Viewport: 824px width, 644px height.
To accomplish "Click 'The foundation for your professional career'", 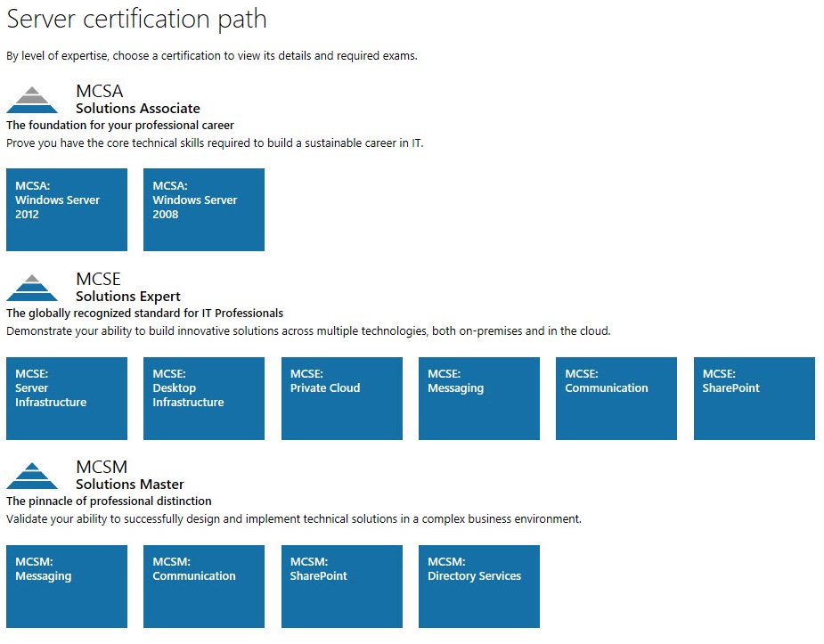I will click(x=120, y=126).
